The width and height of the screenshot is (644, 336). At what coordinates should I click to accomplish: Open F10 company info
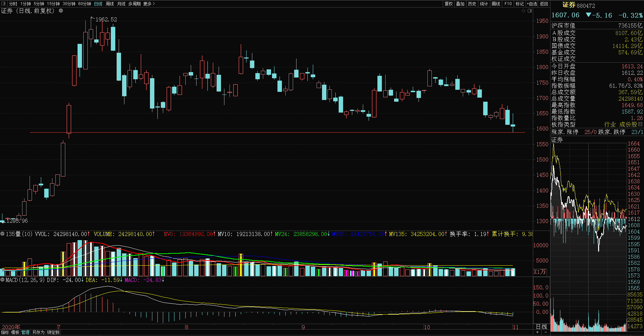coord(508,4)
